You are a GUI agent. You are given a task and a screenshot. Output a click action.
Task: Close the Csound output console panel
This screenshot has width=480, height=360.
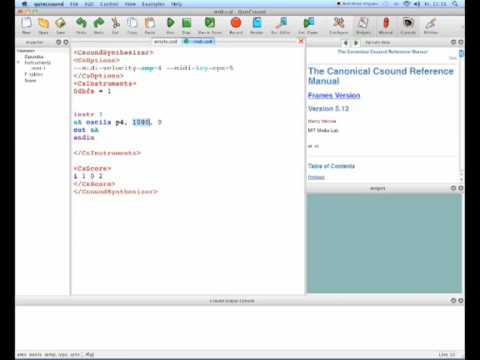(461, 300)
